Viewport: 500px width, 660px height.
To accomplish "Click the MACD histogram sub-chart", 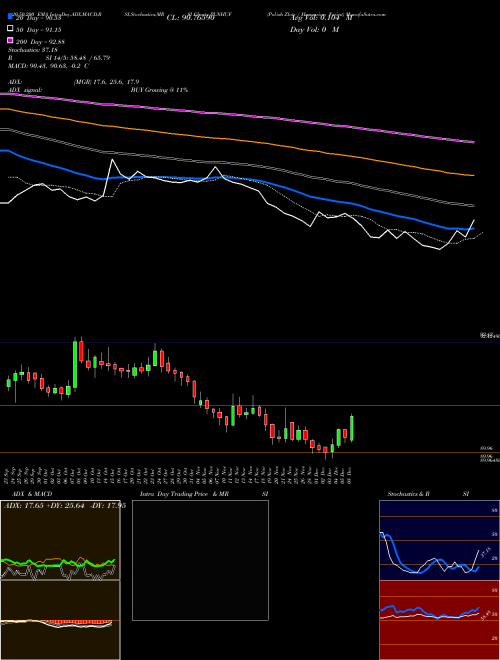I will click(x=60, y=620).
